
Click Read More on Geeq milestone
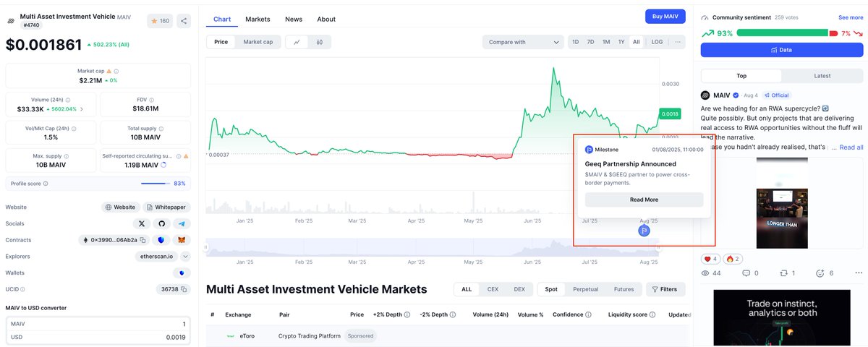[644, 200]
